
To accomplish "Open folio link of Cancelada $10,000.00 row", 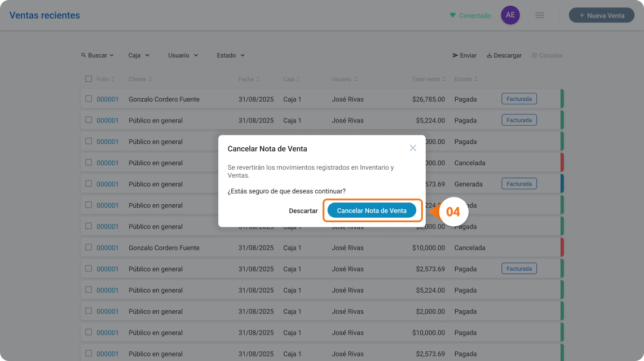I will click(107, 248).
